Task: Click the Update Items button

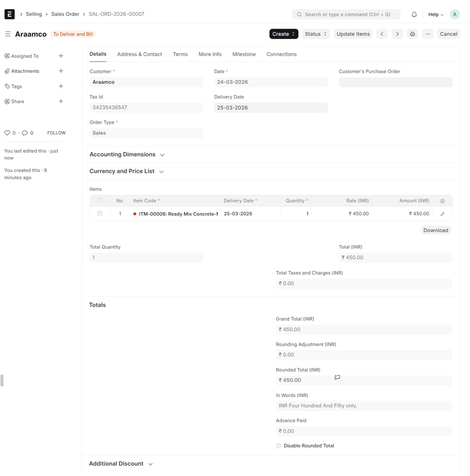Action: point(353,34)
